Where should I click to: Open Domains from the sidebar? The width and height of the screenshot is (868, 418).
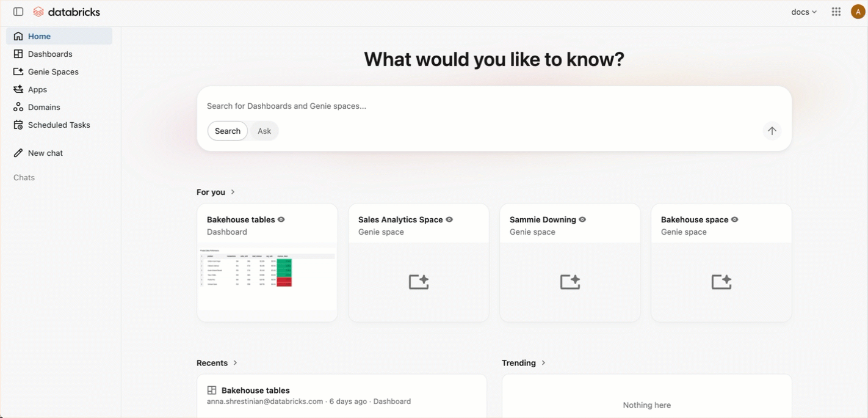point(59,107)
